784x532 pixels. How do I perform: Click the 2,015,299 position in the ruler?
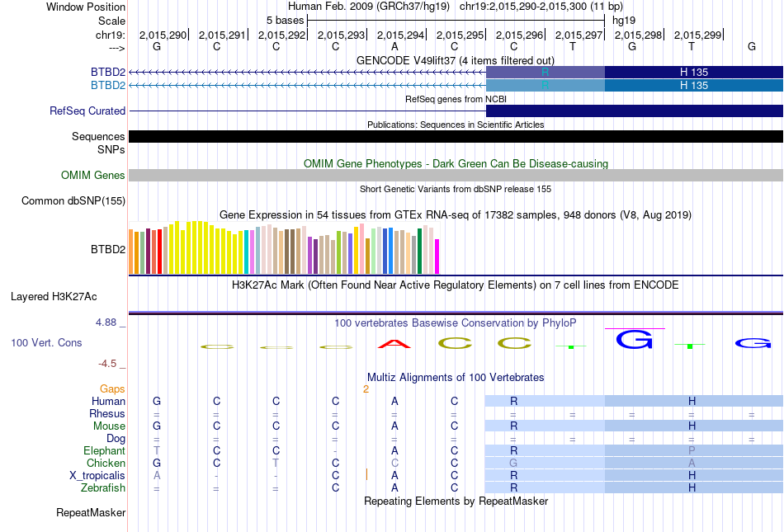click(697, 35)
